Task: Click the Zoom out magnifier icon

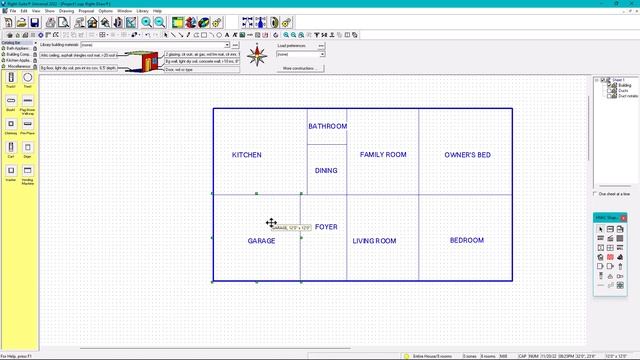Action: pos(160,22)
